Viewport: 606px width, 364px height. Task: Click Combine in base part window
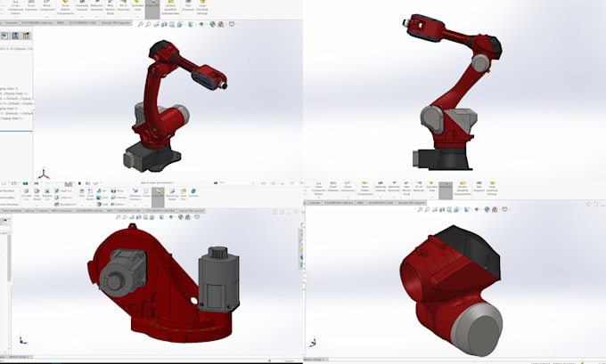(193, 192)
